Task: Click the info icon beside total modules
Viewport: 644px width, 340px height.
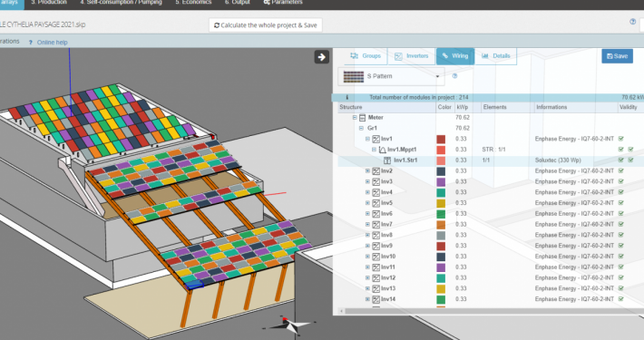Action: (x=346, y=97)
